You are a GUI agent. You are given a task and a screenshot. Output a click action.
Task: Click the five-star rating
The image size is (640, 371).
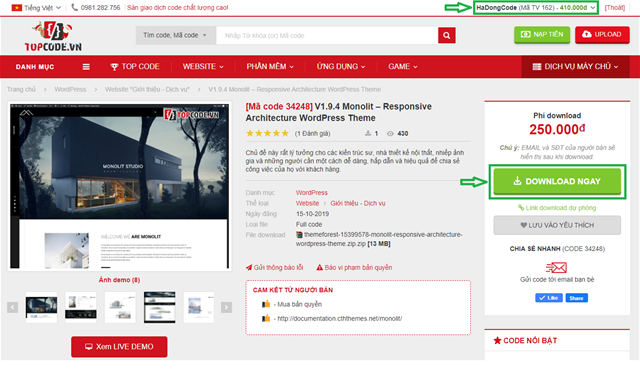267,133
